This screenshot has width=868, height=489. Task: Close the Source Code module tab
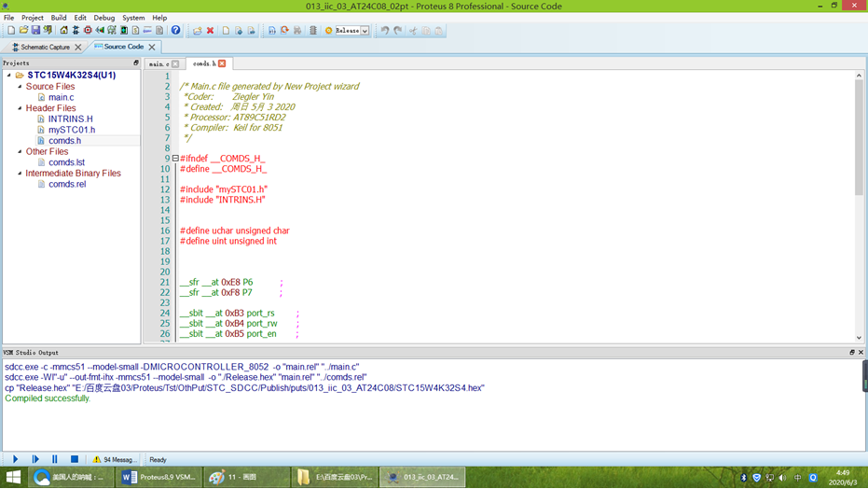coord(152,47)
